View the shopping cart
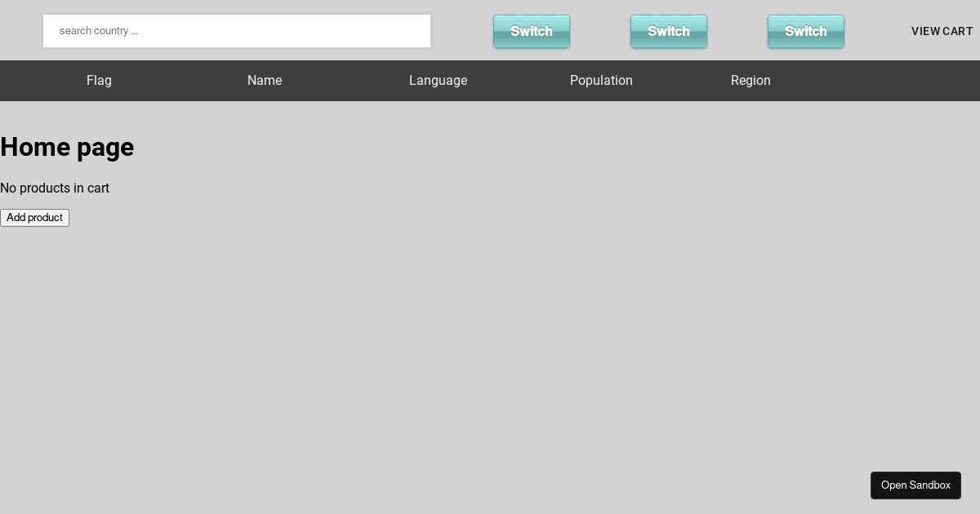This screenshot has width=980, height=514. click(x=942, y=31)
